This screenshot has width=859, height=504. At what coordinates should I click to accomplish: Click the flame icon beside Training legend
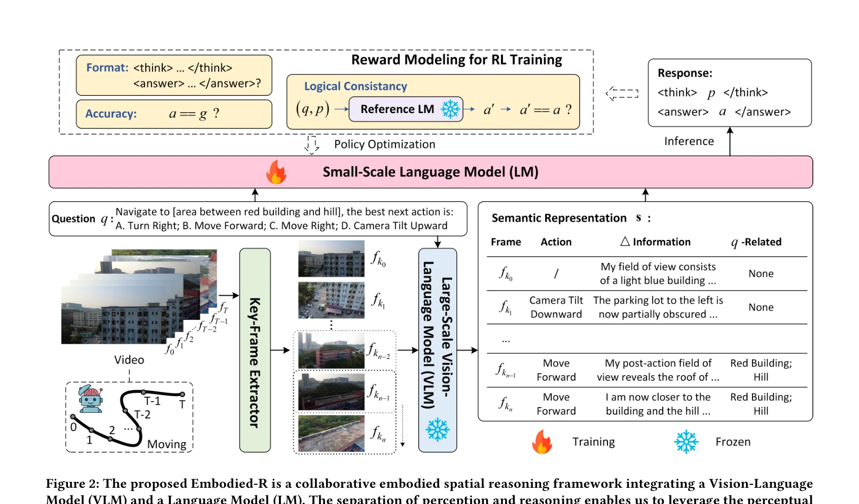click(x=542, y=442)
